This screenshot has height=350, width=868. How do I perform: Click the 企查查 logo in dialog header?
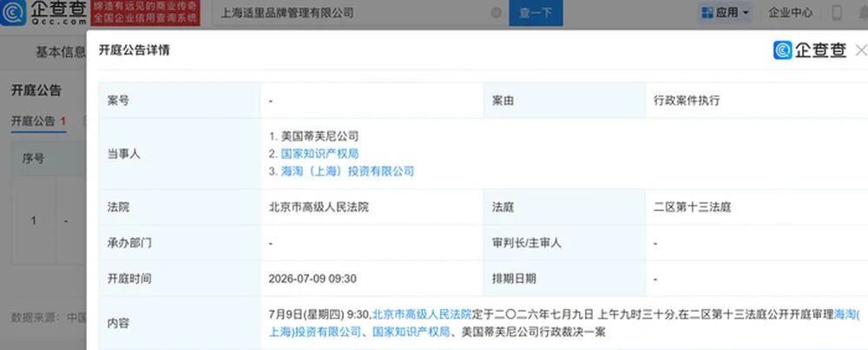810,50
